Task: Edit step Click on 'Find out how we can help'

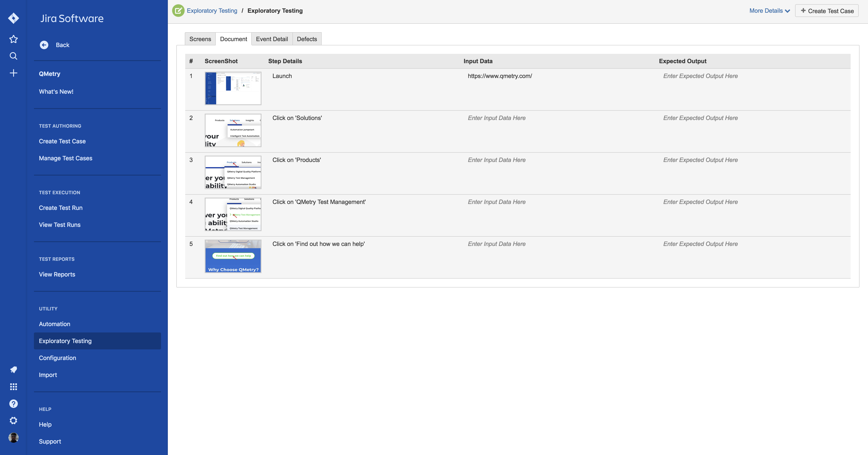Action: [x=319, y=244]
